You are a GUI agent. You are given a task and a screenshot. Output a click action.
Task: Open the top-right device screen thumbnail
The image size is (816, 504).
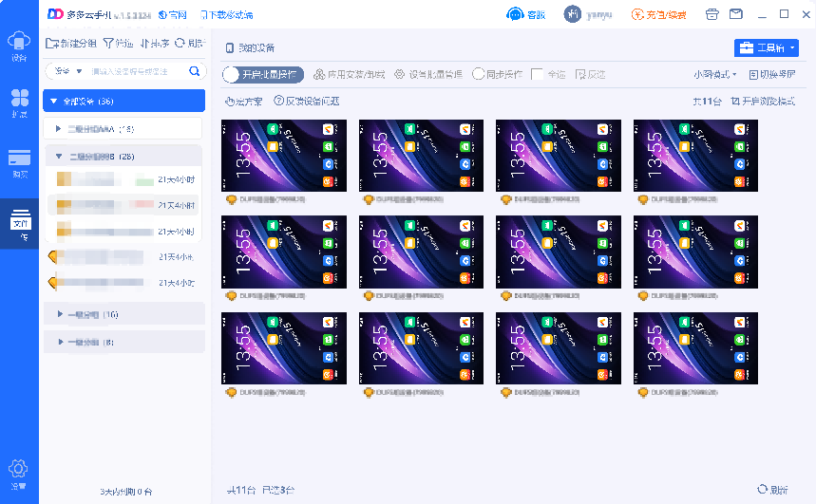tap(695, 156)
